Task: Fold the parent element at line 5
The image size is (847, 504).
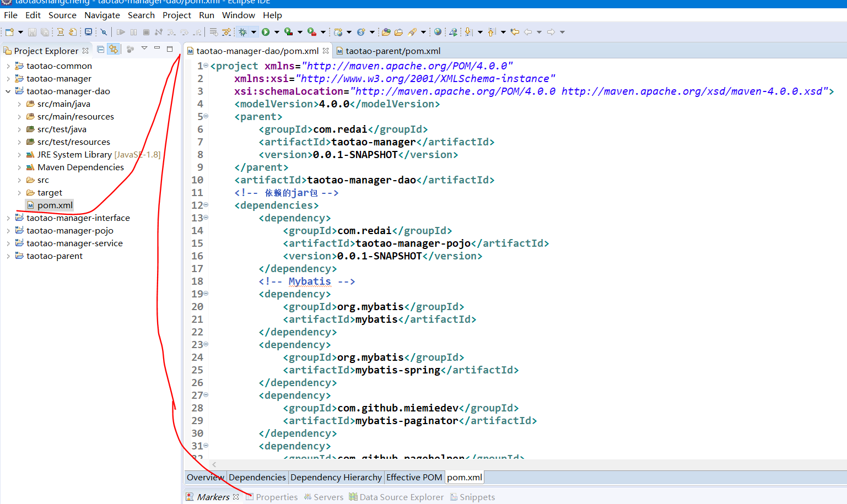Action: pos(206,116)
